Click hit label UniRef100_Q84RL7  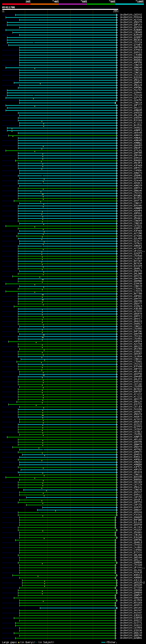131,268
